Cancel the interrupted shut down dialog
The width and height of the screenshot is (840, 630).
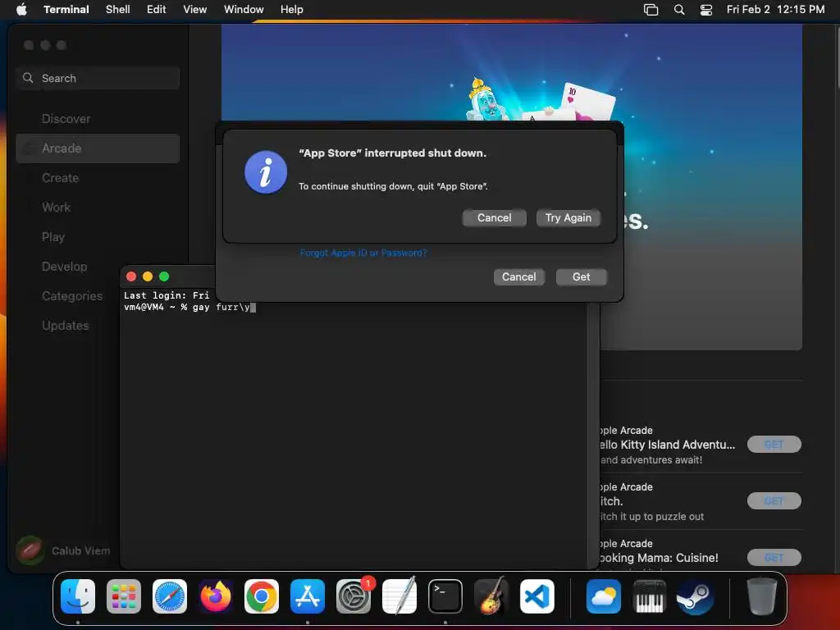tap(494, 217)
